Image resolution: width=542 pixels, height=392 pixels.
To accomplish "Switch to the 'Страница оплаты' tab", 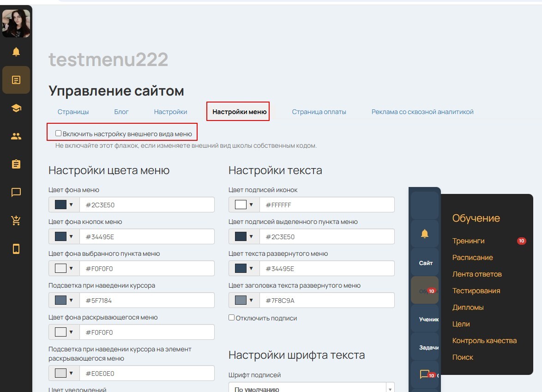I will point(319,112).
